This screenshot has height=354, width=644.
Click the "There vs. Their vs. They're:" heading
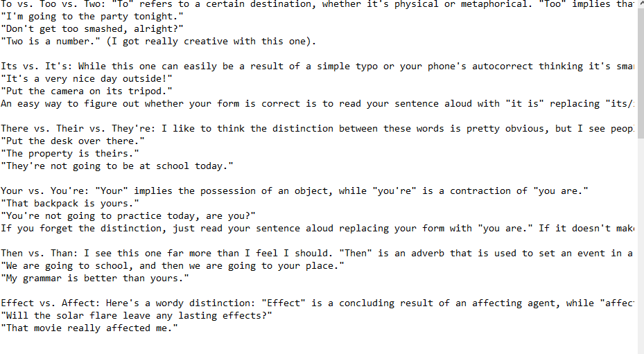point(78,129)
